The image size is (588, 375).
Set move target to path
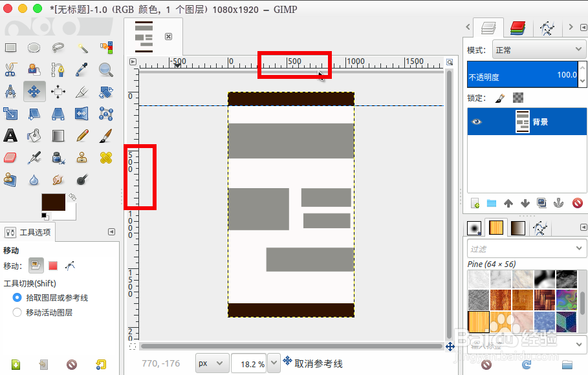click(70, 266)
